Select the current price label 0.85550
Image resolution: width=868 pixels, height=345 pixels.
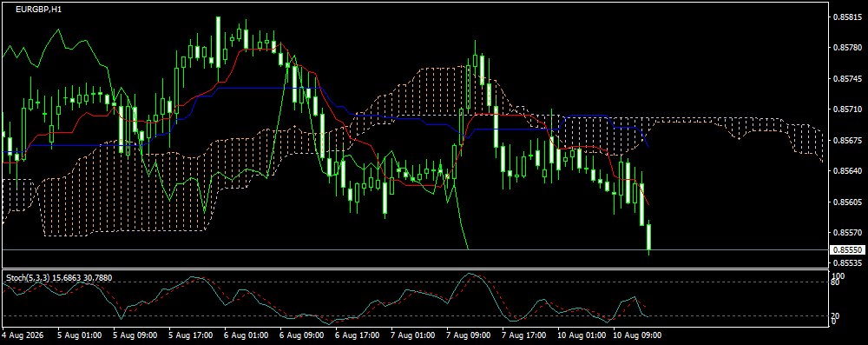(x=848, y=250)
